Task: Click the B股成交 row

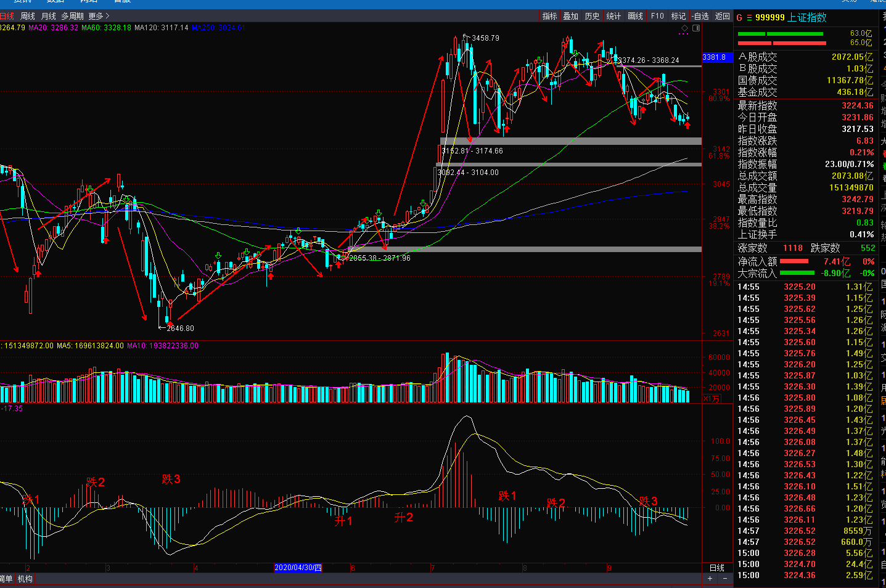Action: coord(805,68)
